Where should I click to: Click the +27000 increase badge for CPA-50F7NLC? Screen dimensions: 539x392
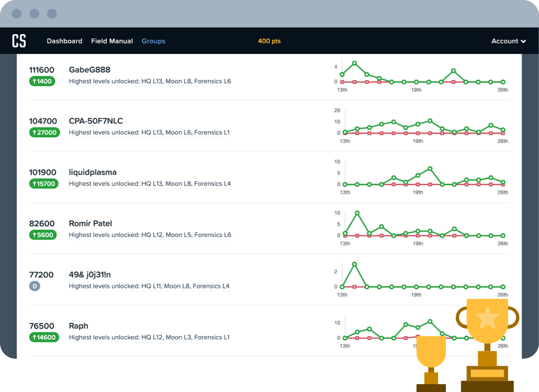click(x=45, y=132)
